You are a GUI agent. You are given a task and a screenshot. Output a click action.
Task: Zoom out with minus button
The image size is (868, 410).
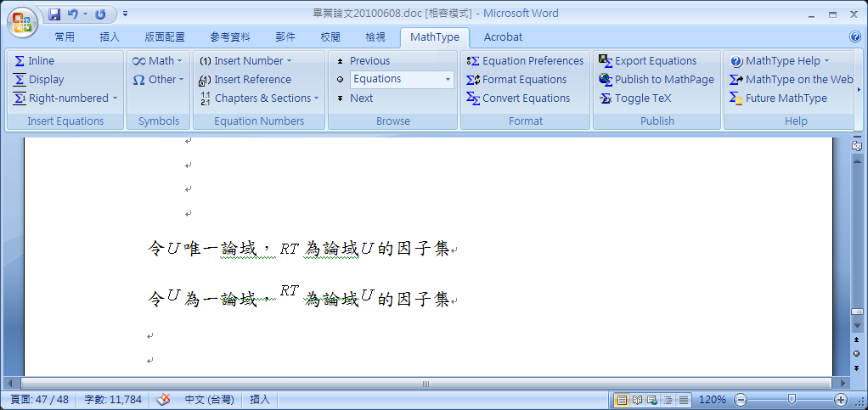(741, 400)
